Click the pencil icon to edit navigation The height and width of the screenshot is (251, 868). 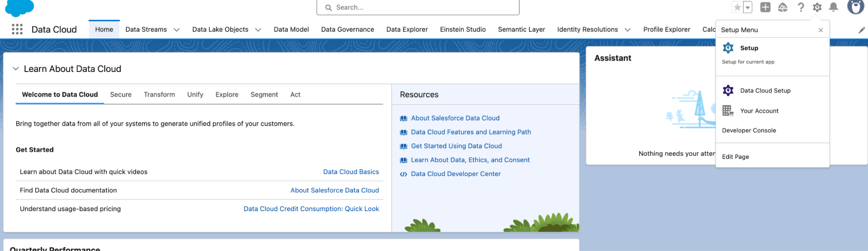pyautogui.click(x=862, y=30)
